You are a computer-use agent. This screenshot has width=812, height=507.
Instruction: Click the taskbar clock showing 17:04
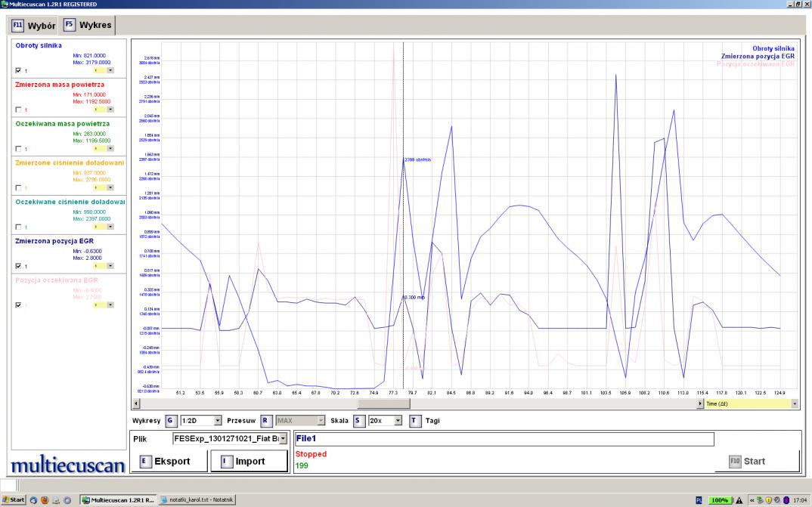(x=801, y=500)
